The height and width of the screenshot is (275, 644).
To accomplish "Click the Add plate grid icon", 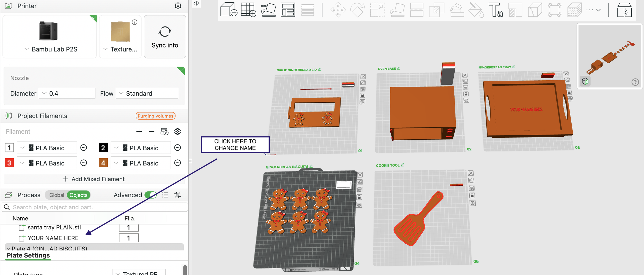I will (x=248, y=10).
